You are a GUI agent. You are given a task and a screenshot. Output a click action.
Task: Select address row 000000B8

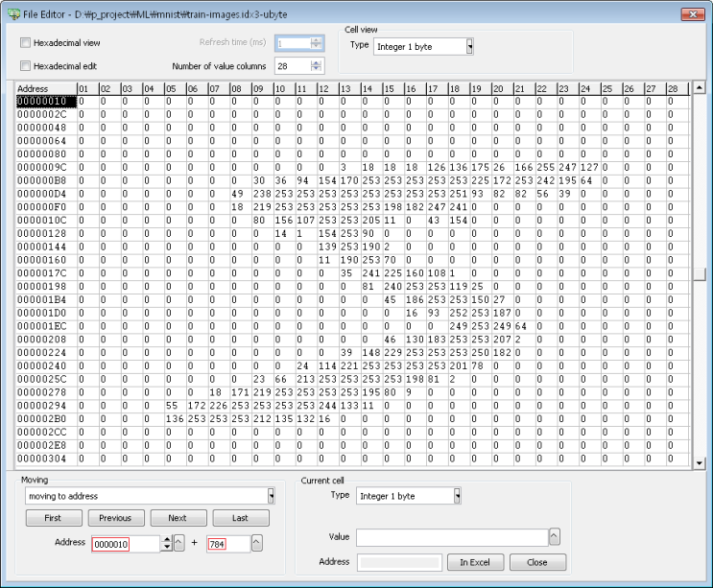tap(46, 180)
